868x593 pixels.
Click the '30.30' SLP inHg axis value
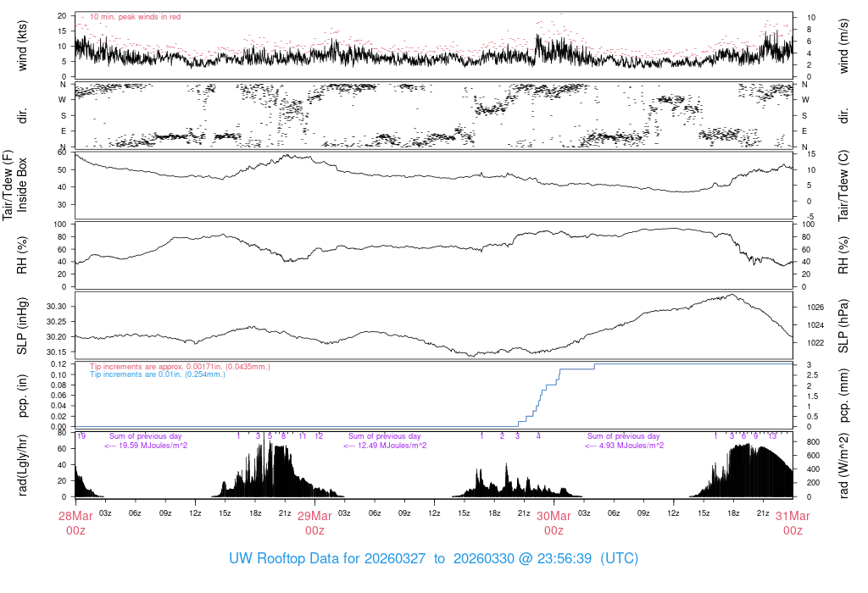pyautogui.click(x=57, y=307)
